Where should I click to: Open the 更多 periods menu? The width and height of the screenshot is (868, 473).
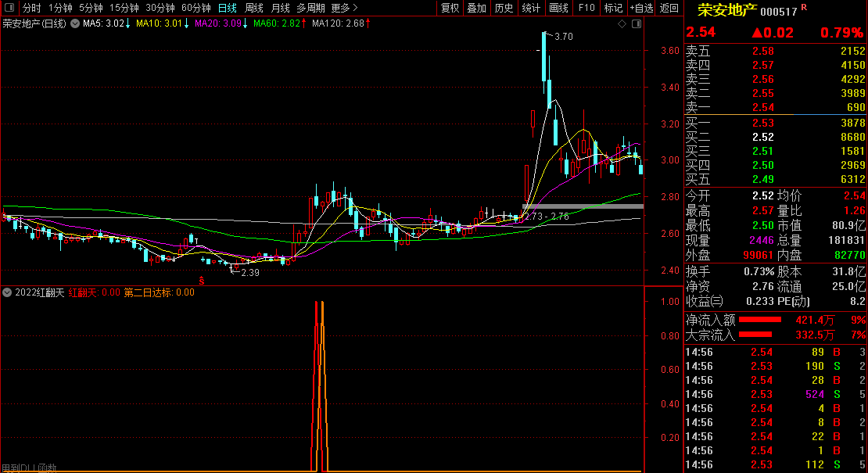[x=344, y=8]
